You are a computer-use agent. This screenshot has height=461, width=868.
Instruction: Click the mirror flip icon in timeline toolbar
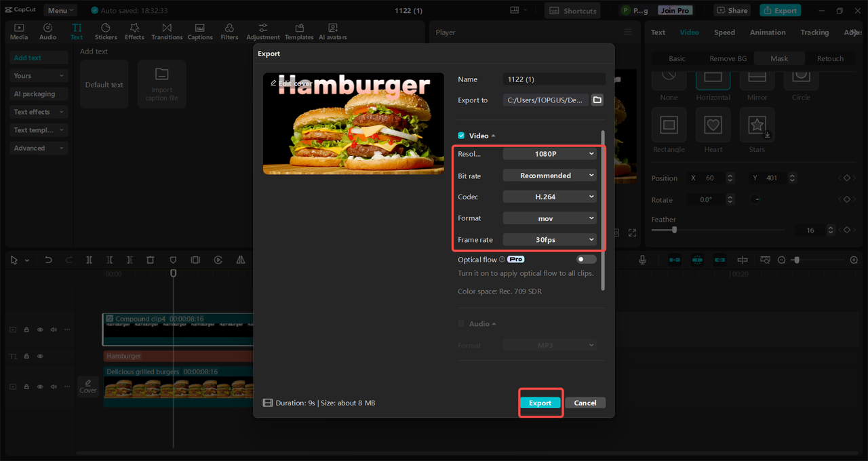pos(241,260)
